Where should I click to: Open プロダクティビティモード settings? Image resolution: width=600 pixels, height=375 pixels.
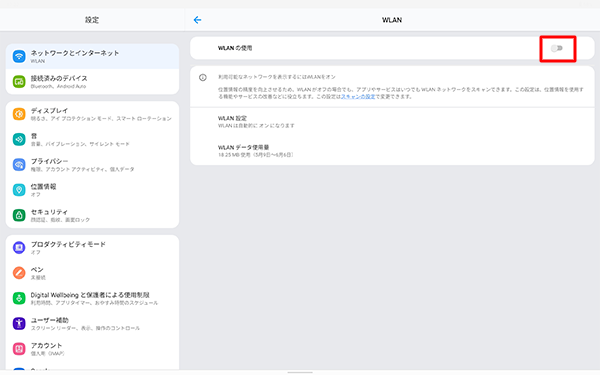(x=92, y=248)
